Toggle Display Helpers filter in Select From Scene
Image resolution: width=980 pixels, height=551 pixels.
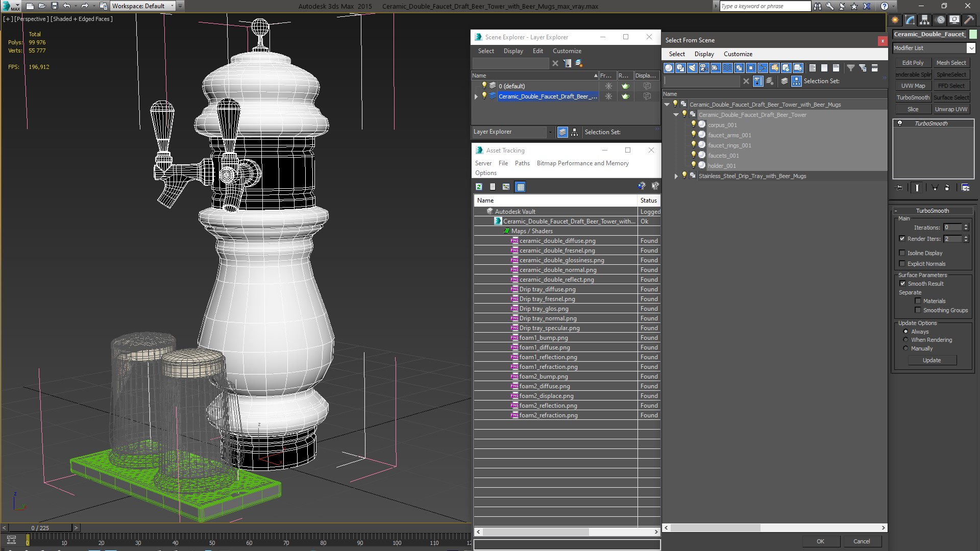pos(716,68)
